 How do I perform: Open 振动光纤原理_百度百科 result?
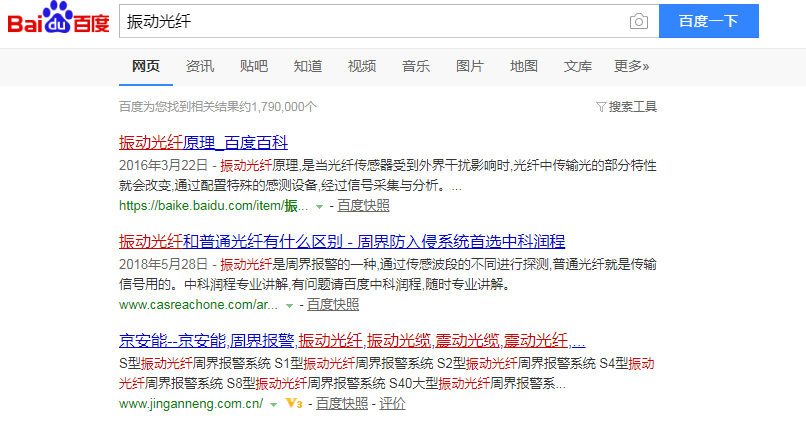point(203,142)
